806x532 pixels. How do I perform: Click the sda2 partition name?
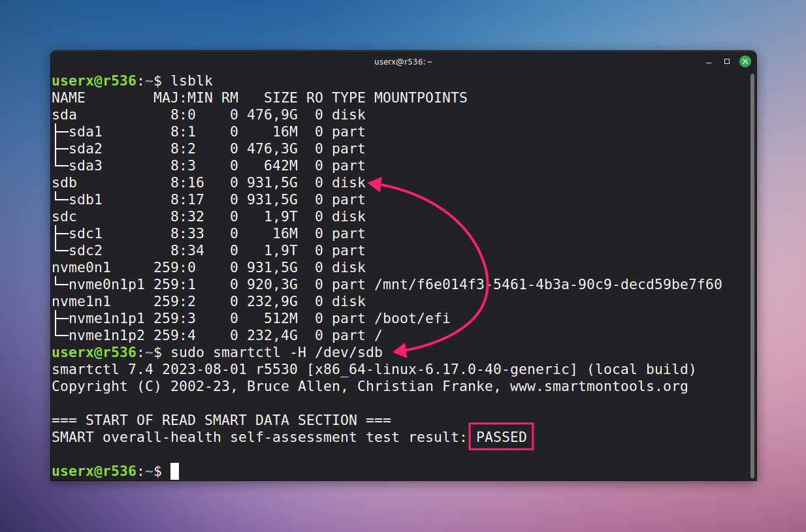(x=86, y=149)
